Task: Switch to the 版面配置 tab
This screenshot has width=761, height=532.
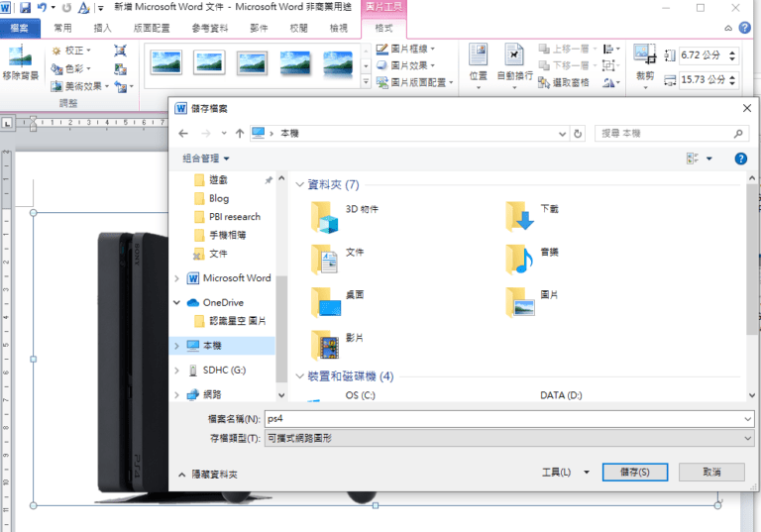Action: [152, 28]
